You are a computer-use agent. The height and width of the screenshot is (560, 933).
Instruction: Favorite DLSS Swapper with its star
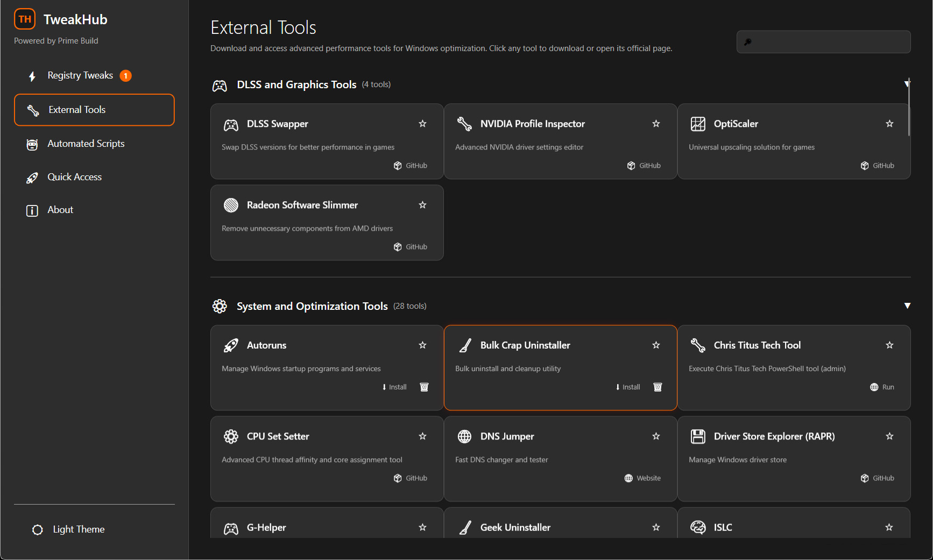click(422, 124)
